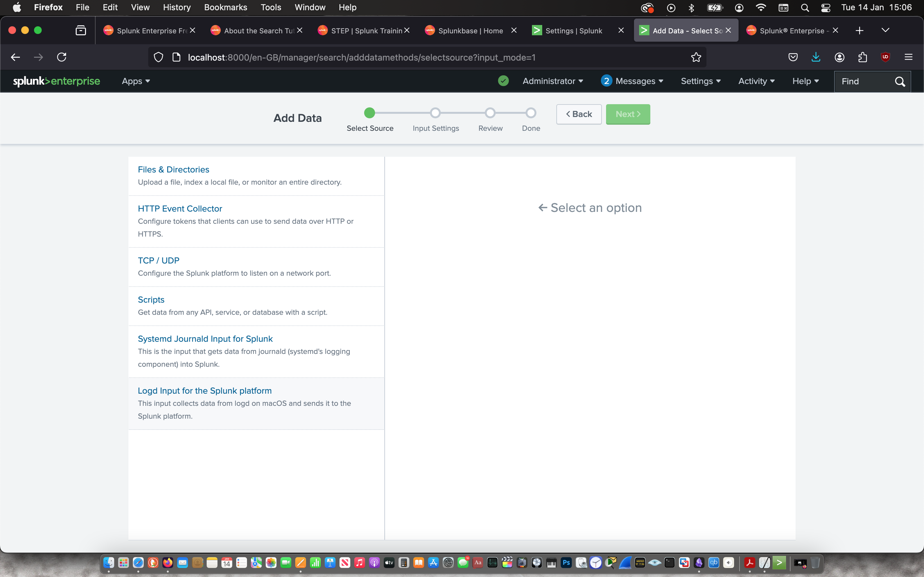
Task: Open Firefox hamburger application menu
Action: 908,57
